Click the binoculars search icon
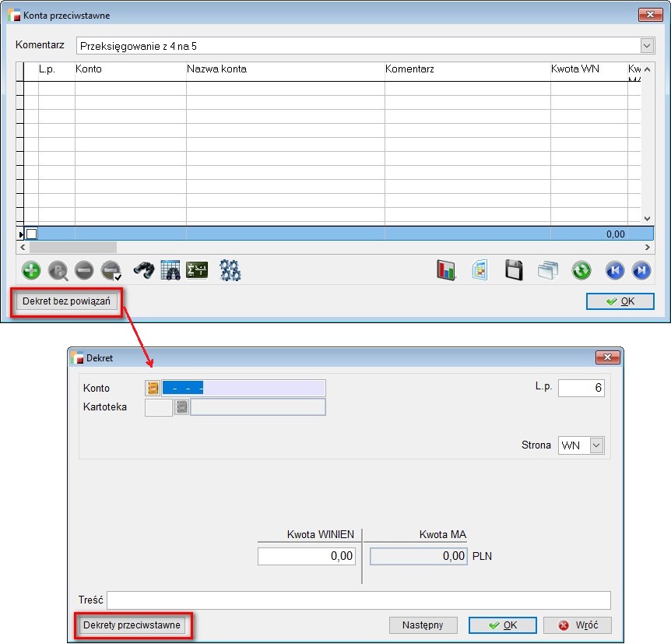The image size is (671, 644). pyautogui.click(x=143, y=270)
